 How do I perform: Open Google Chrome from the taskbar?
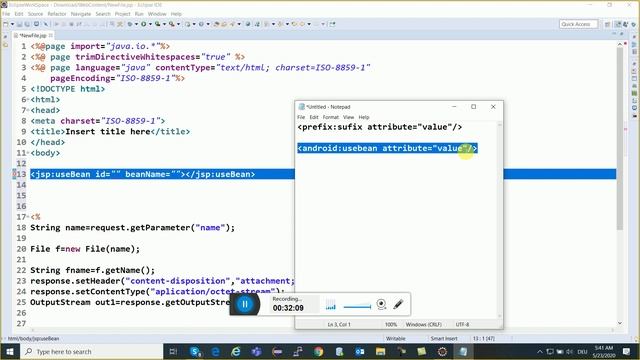(318, 351)
